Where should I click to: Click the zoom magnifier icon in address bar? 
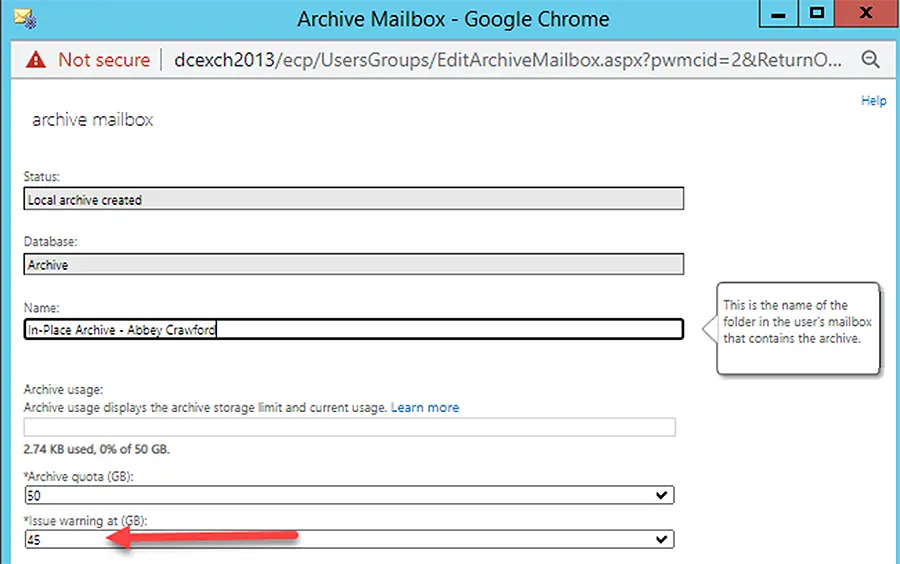click(871, 59)
